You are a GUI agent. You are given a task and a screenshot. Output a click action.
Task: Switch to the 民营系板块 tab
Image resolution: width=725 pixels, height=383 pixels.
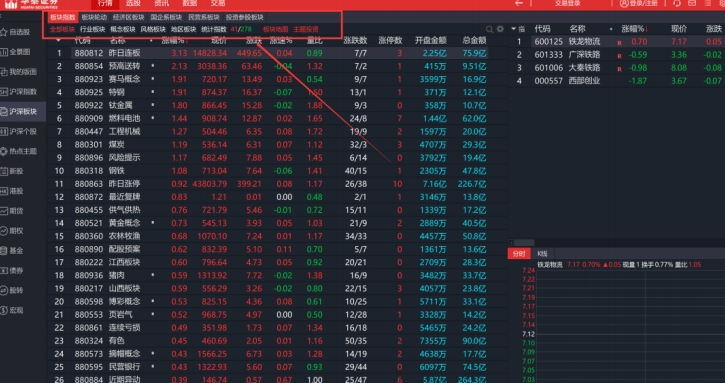coord(204,18)
